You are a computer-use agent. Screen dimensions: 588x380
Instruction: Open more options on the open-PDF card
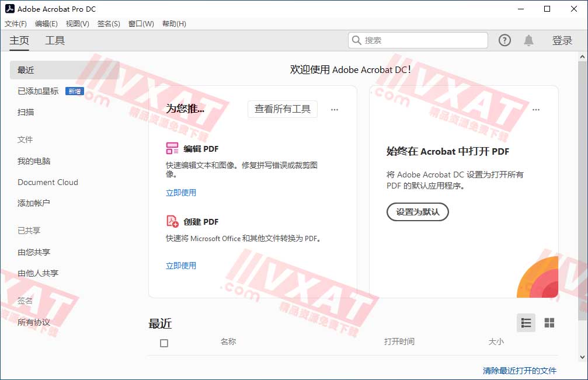(536, 109)
